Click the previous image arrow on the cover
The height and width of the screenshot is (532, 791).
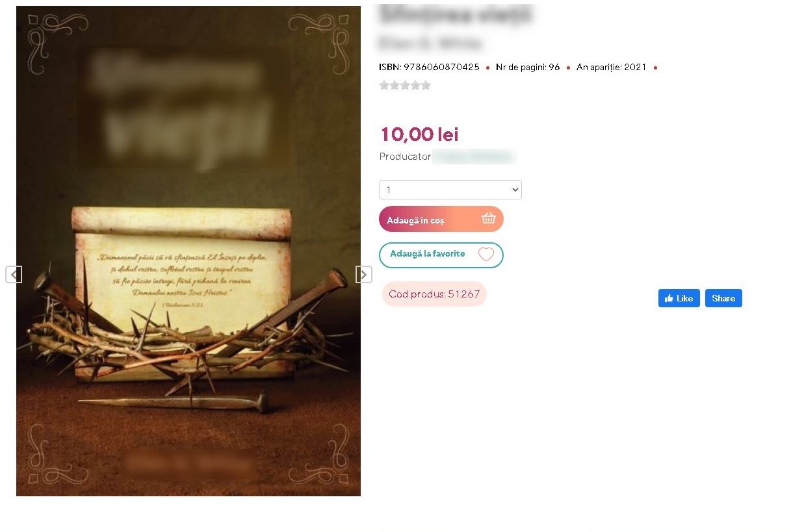pyautogui.click(x=14, y=275)
